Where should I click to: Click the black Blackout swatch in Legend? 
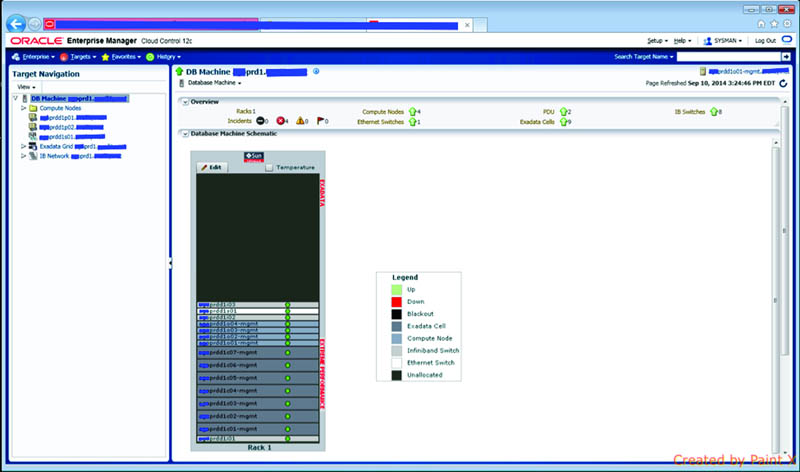click(396, 314)
